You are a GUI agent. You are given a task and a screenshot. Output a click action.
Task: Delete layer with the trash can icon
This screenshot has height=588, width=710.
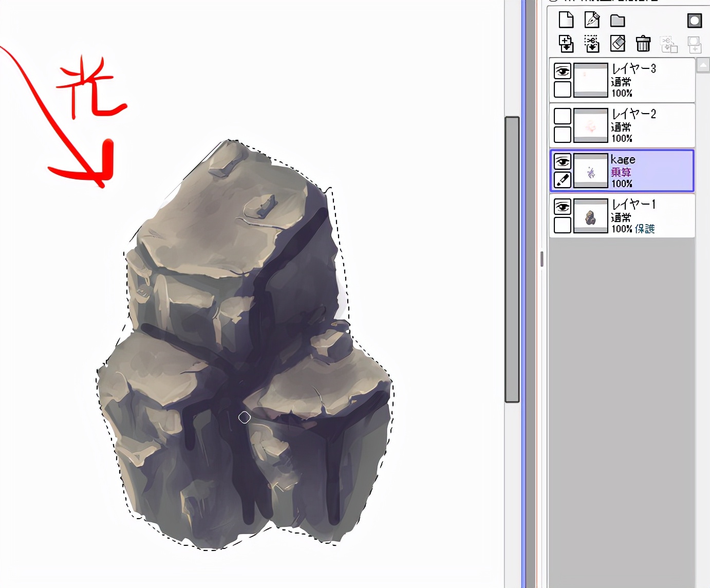[643, 44]
